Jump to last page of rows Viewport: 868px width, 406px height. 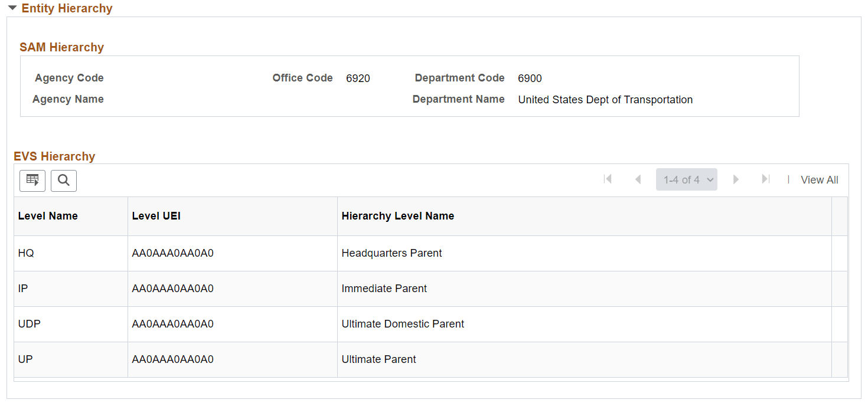766,179
